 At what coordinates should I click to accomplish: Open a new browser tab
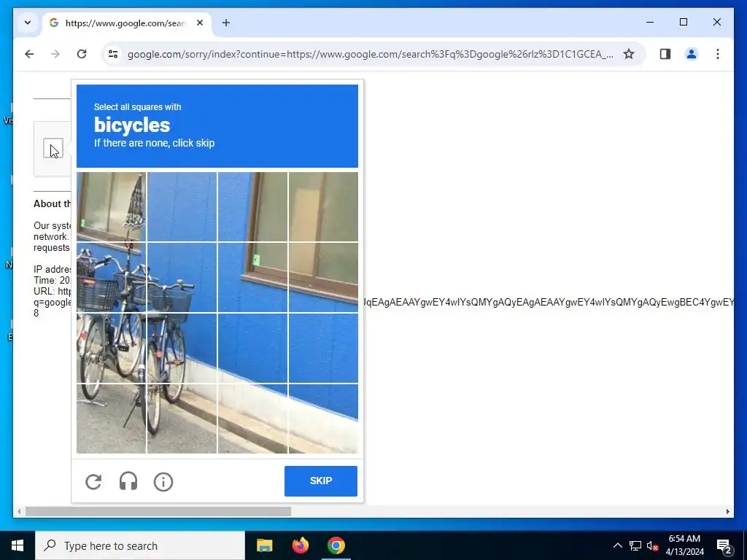tap(226, 23)
